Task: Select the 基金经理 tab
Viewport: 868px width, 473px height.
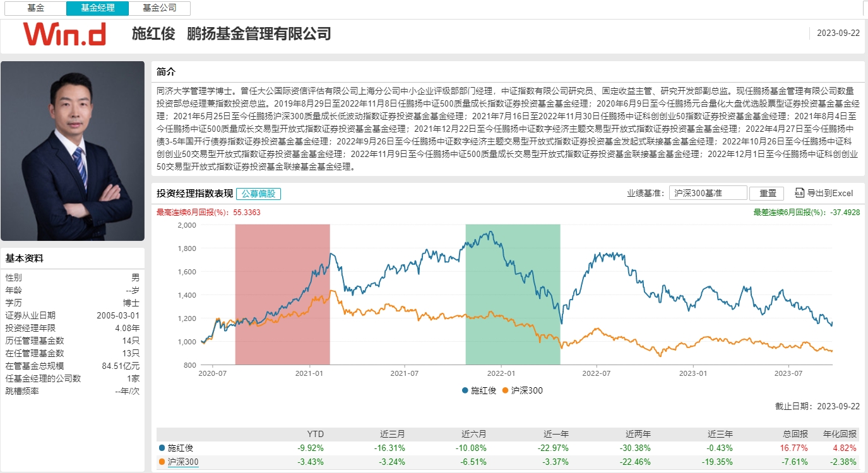Action: tap(97, 8)
